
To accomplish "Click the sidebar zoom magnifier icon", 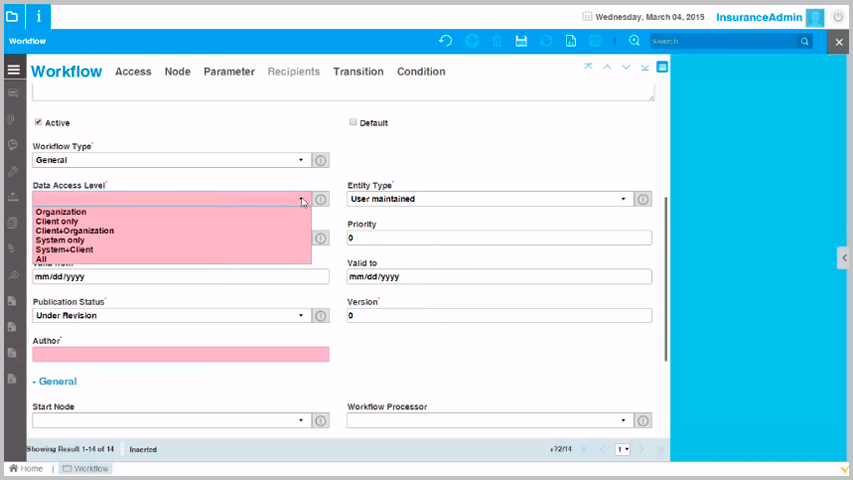I will [13, 275].
